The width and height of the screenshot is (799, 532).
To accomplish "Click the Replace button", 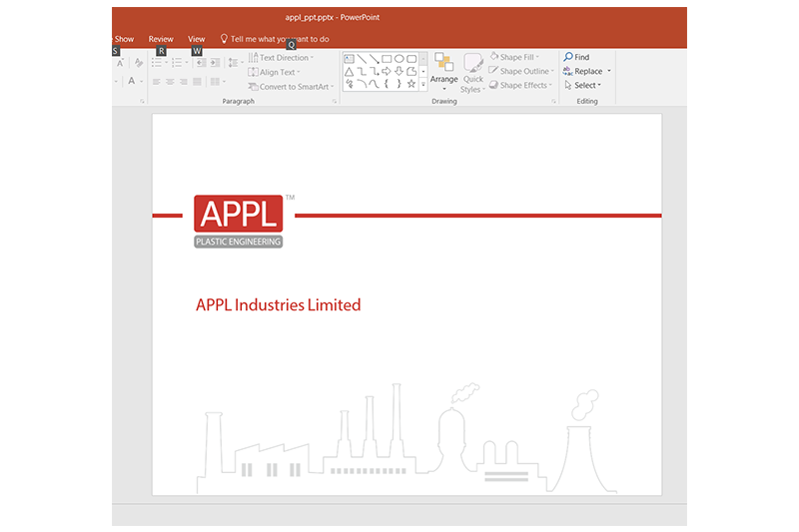I will tap(583, 71).
